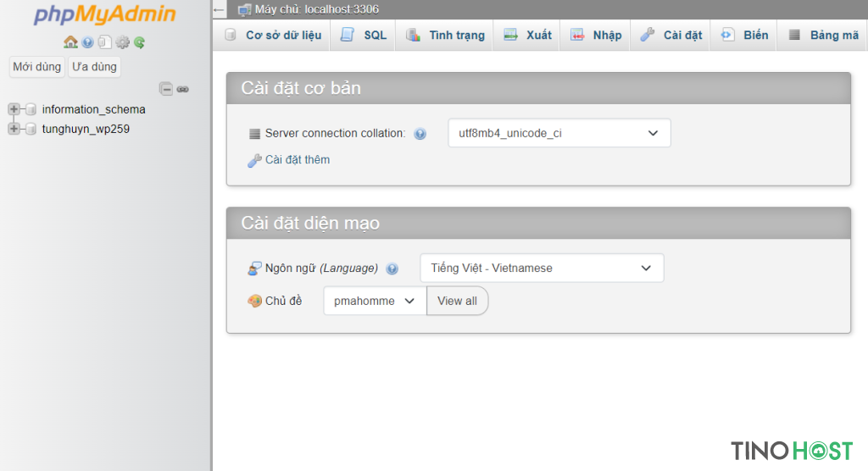Open the Tình trạng tab

tap(445, 35)
